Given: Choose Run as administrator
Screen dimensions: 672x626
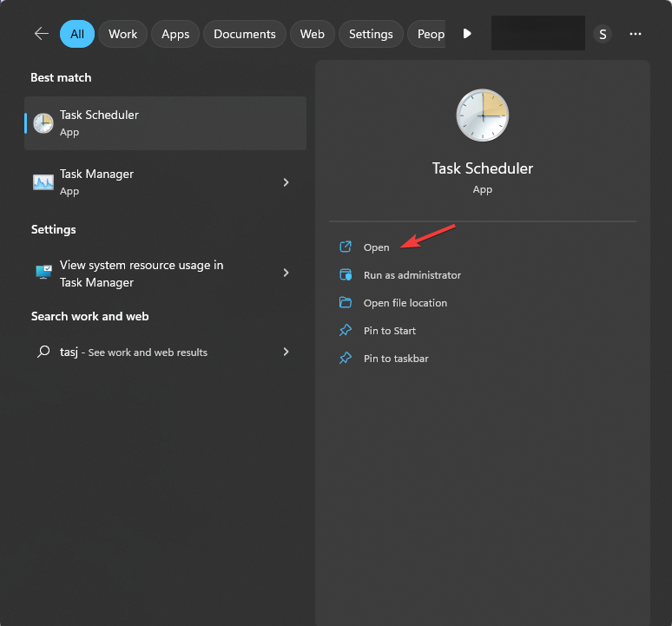Looking at the screenshot, I should 412,275.
